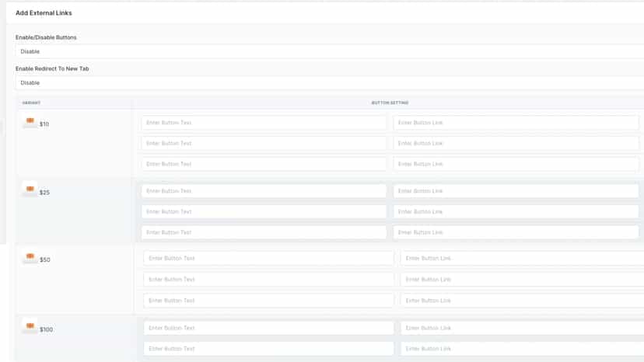This screenshot has height=362, width=644.
Task: Open the Enable/Disable Buttons dropdown
Action: (330, 51)
